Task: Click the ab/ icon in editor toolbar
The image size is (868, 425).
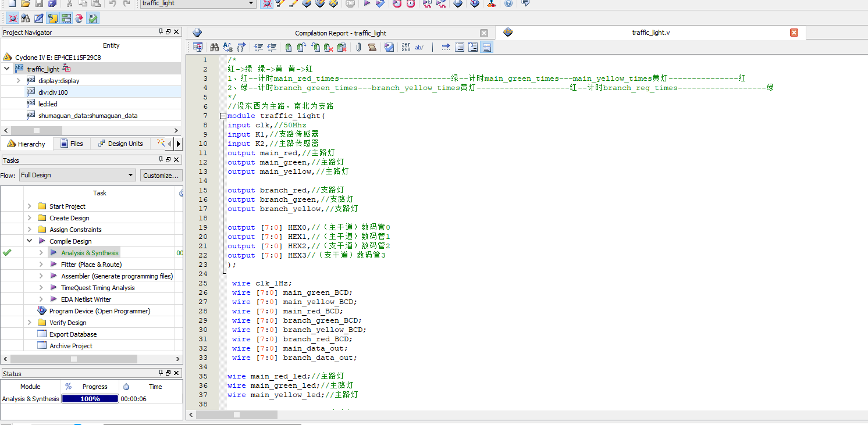Action: click(x=419, y=47)
